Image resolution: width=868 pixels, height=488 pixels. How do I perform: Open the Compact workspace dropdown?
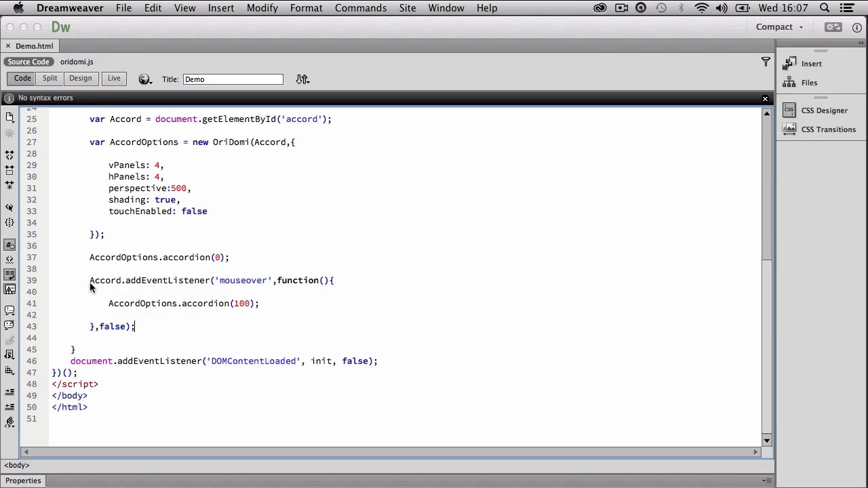pyautogui.click(x=779, y=27)
